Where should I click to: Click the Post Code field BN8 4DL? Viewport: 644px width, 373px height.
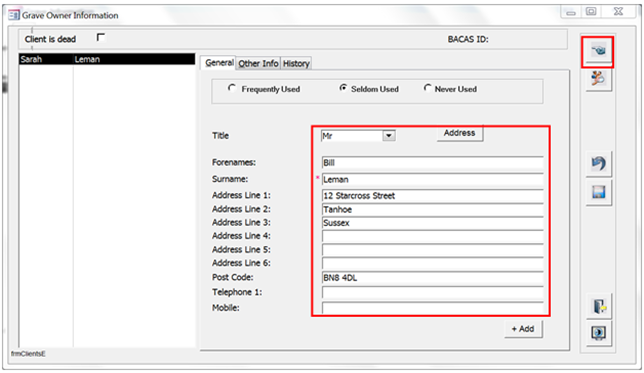point(432,278)
